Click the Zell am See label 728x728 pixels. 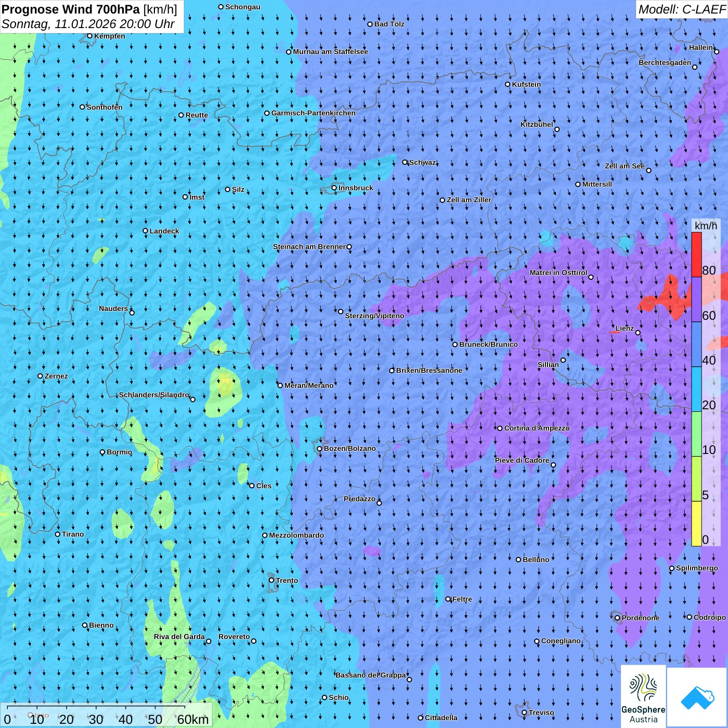click(x=625, y=166)
